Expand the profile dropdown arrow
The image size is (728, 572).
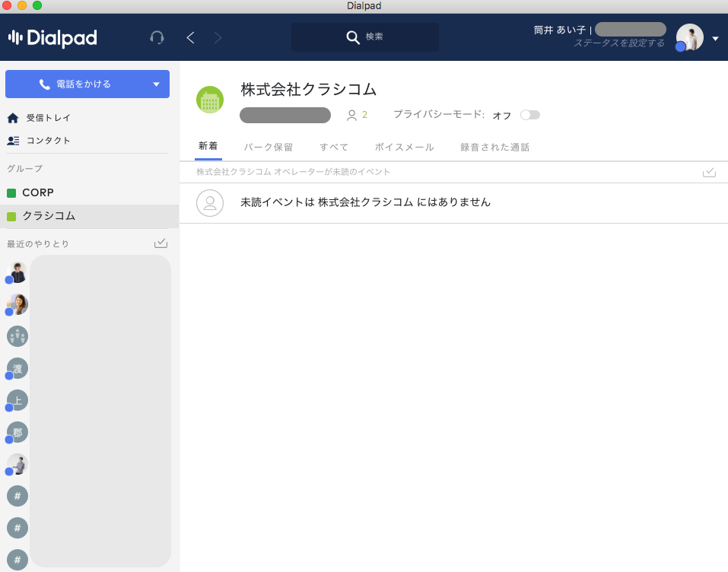coord(716,39)
